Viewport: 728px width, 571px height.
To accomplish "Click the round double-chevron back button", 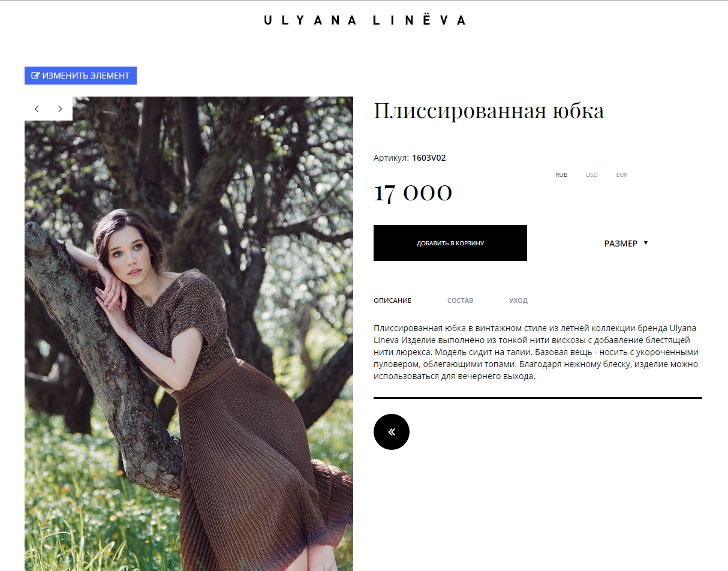I will [x=392, y=432].
